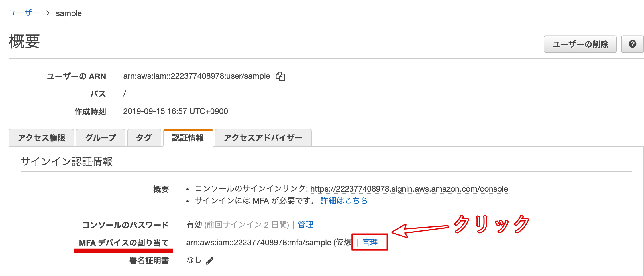
Task: Click the sample breadcrumb item
Action: pyautogui.click(x=68, y=13)
